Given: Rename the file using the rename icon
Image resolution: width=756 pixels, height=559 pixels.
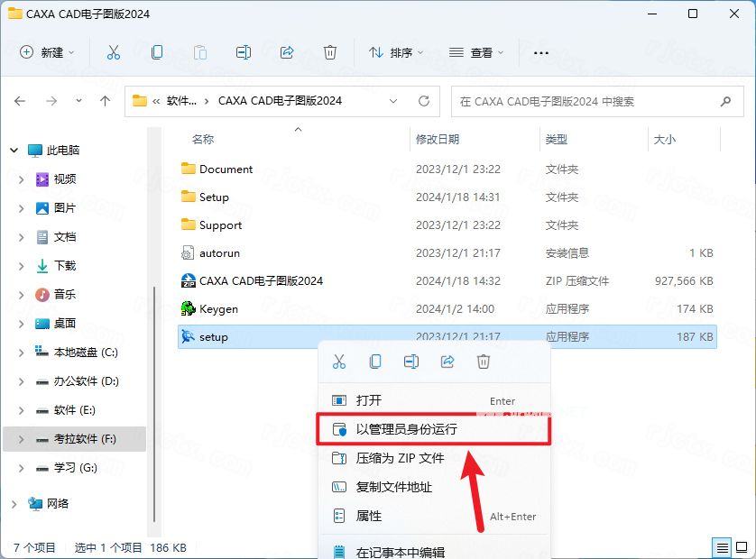Looking at the screenshot, I should pyautogui.click(x=411, y=361).
